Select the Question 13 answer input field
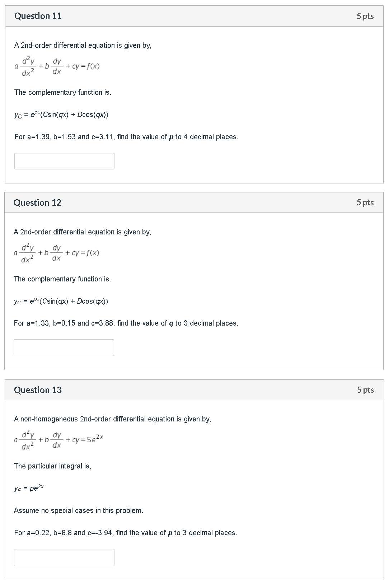Image resolution: width=389 pixels, height=588 pixels. tap(64, 557)
